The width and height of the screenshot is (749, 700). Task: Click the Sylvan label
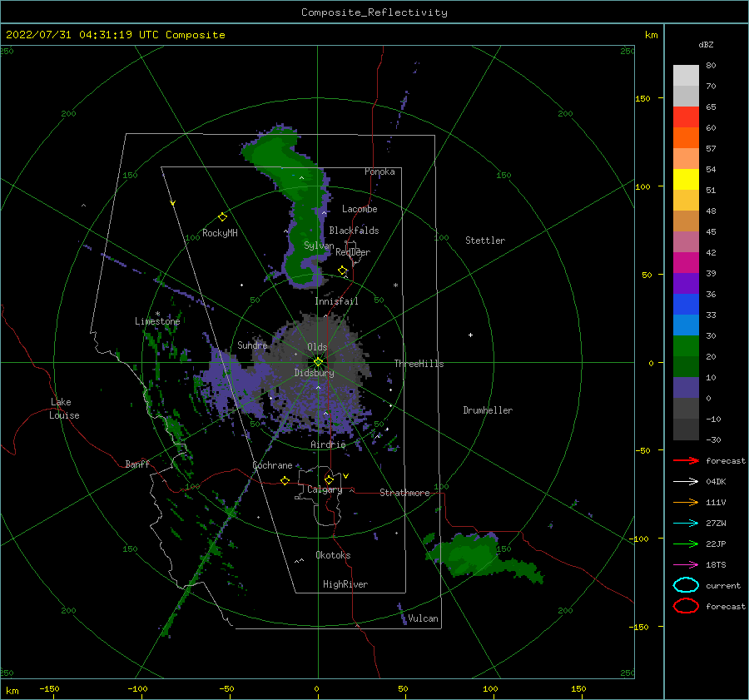[x=319, y=246]
